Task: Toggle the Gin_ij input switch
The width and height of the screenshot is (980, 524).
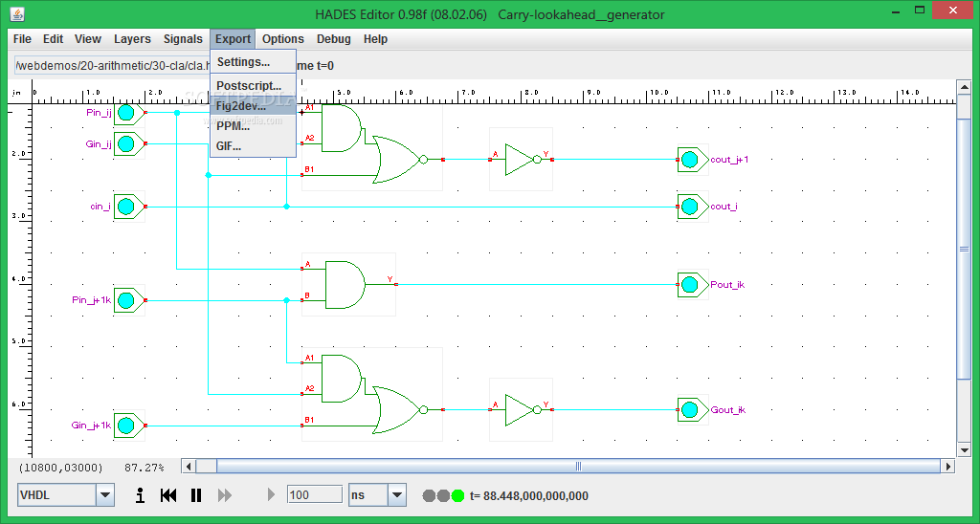Action: tap(126, 143)
